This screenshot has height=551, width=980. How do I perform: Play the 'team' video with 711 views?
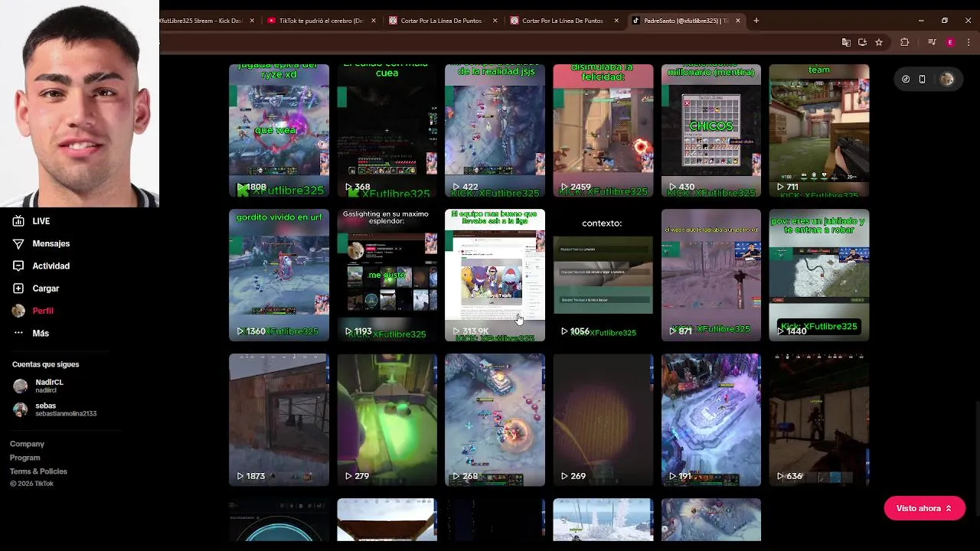click(819, 130)
